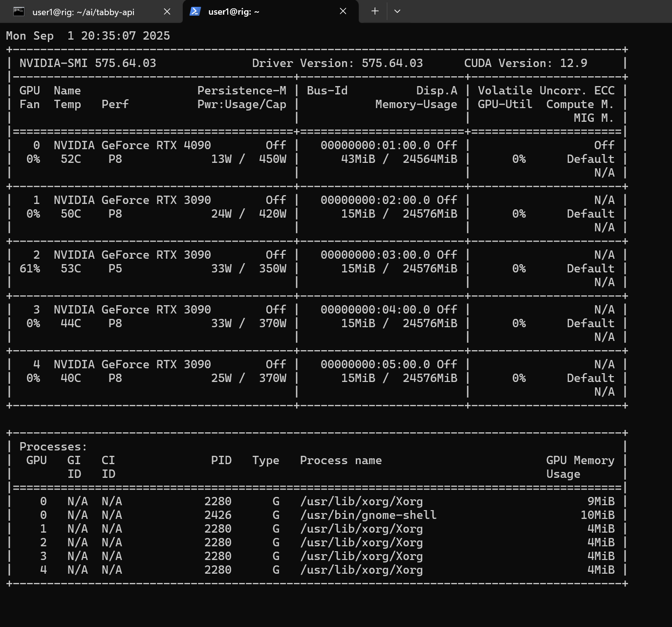Close the ~/ai/tabby-api terminal tab

click(167, 12)
